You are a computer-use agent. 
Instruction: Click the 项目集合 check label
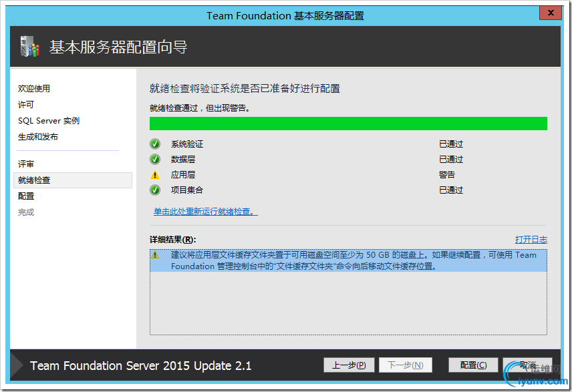pyautogui.click(x=187, y=190)
